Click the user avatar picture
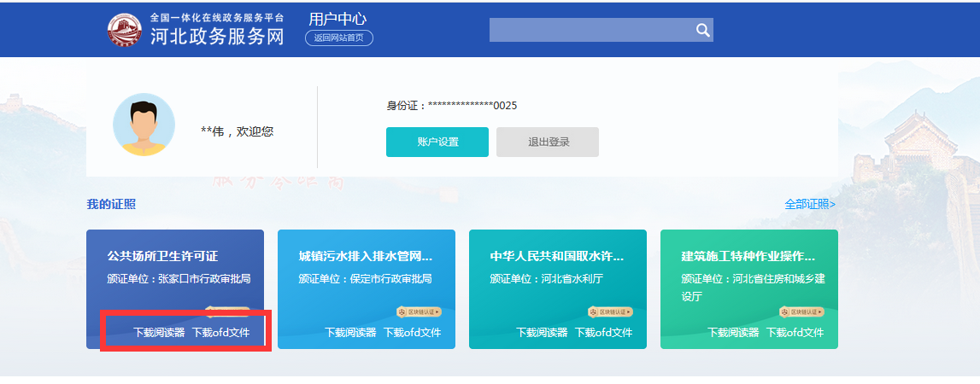Image resolution: width=980 pixels, height=384 pixels. [x=144, y=125]
